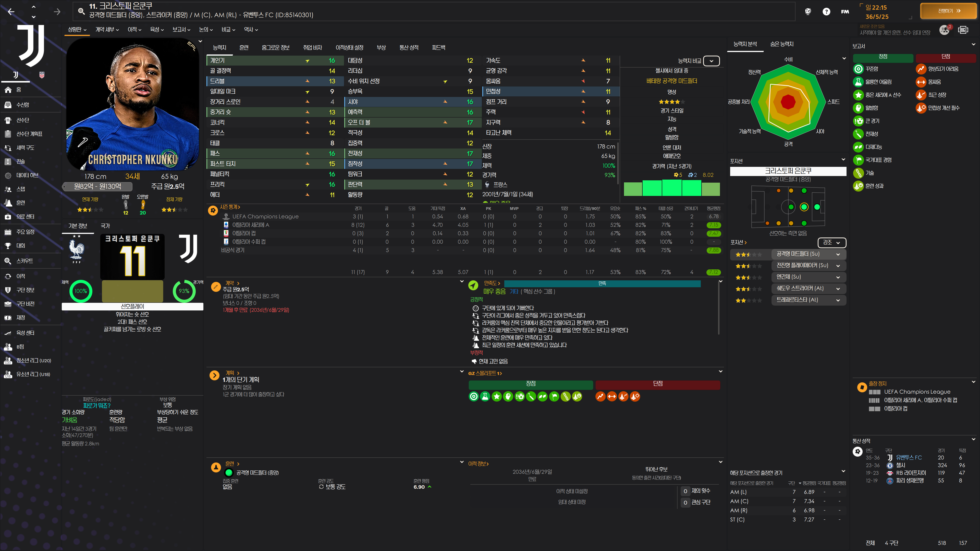Open 의료 센터 sidebar icon
This screenshot has height=551, width=980.
pos(8,217)
